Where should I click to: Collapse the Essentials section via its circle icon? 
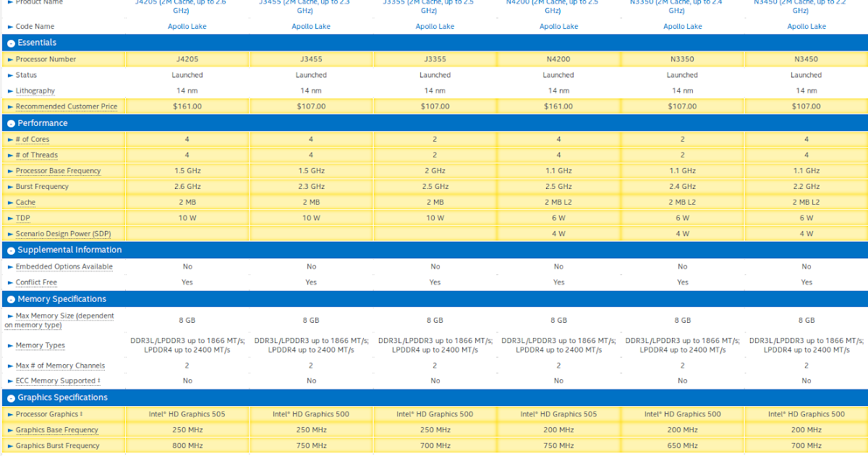click(x=11, y=43)
